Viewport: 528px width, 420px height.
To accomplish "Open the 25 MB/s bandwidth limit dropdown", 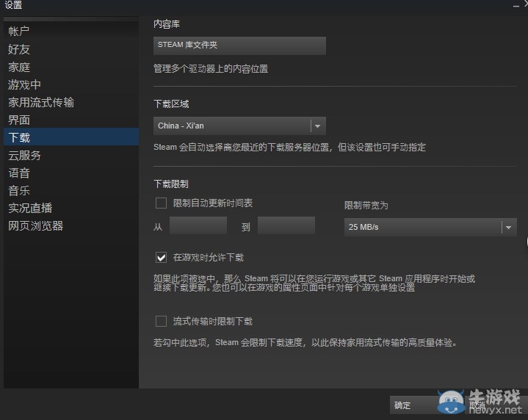I will 430,227.
